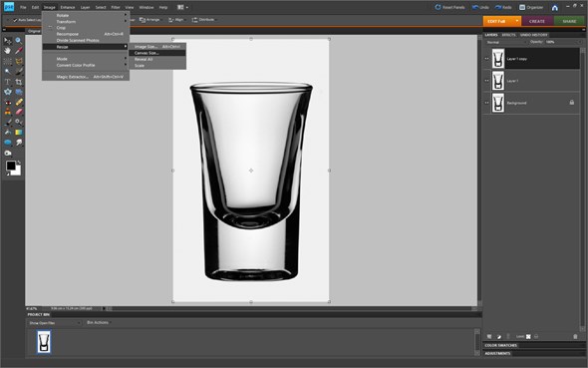Screen dimensions: 588x368
Task: Click the Reset Panels button
Action: tap(449, 7)
